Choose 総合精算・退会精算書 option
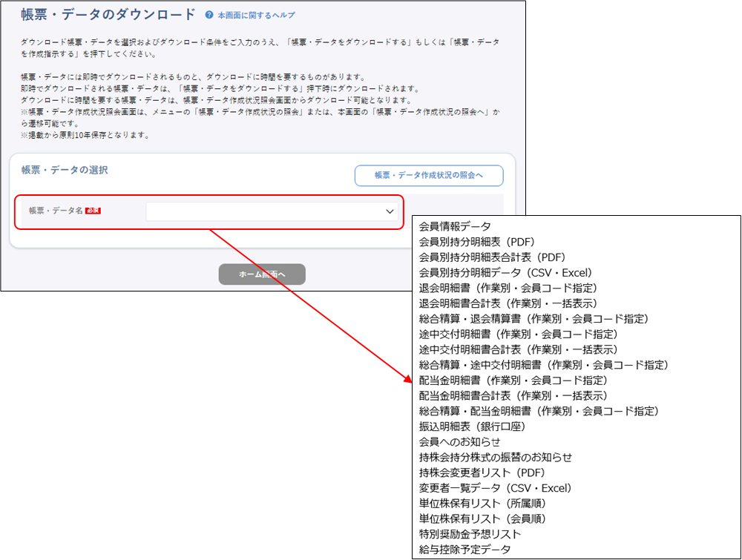Screen dimensions: 742x560 pyautogui.click(x=533, y=319)
